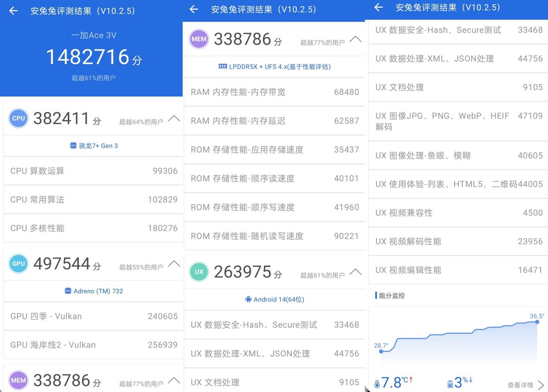
Task: Select the ROM 存储性能-顺序写速度 row
Action: coord(274,207)
